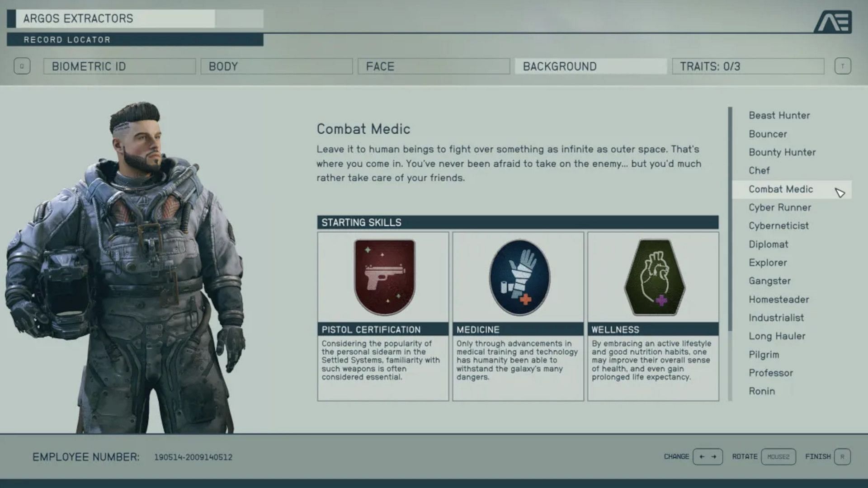Select Explorer background

coord(768,262)
